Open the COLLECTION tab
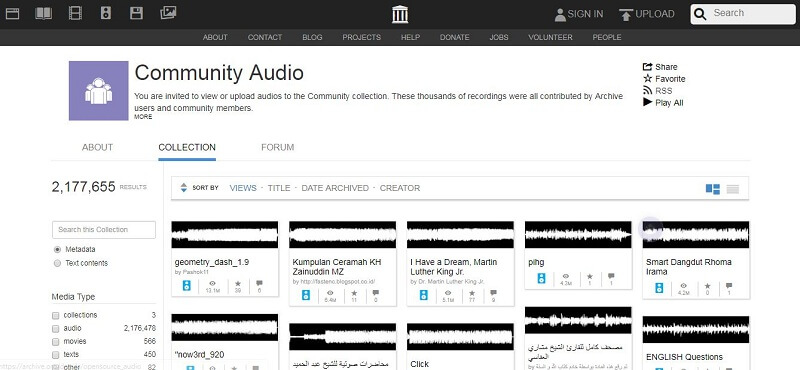This screenshot has height=370, width=800. [x=187, y=147]
